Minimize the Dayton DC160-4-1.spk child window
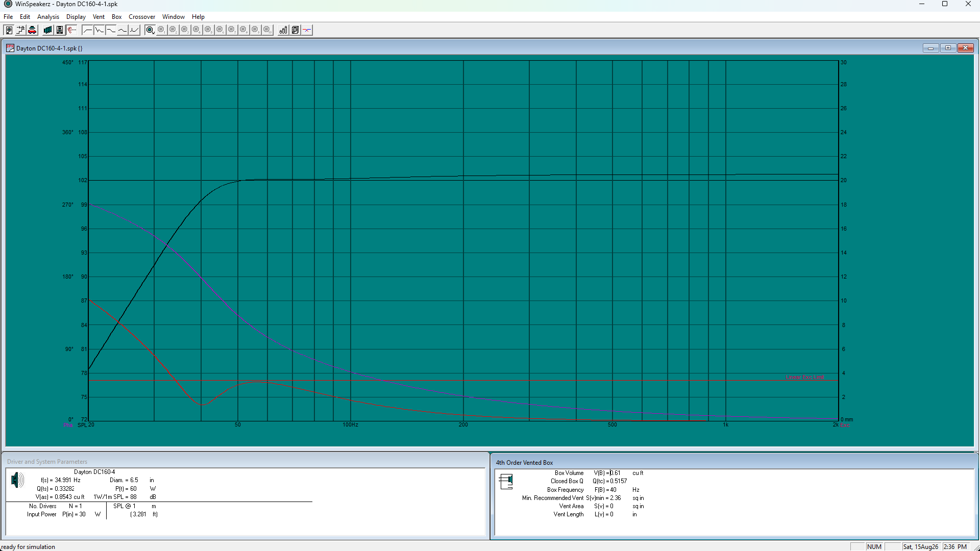Screen dimensions: 980x551 click(x=930, y=48)
